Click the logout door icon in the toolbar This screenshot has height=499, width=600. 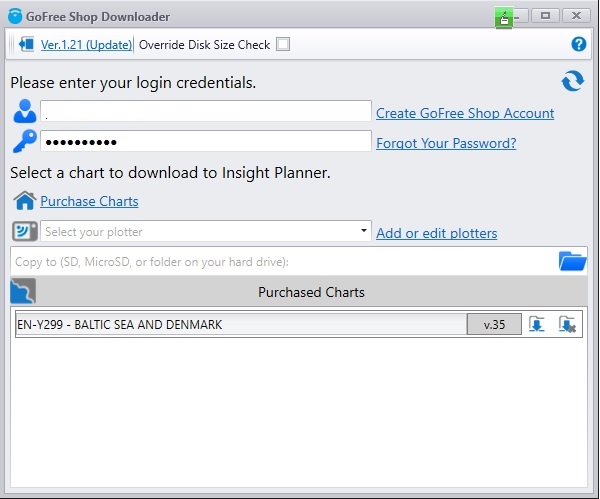pos(25,45)
